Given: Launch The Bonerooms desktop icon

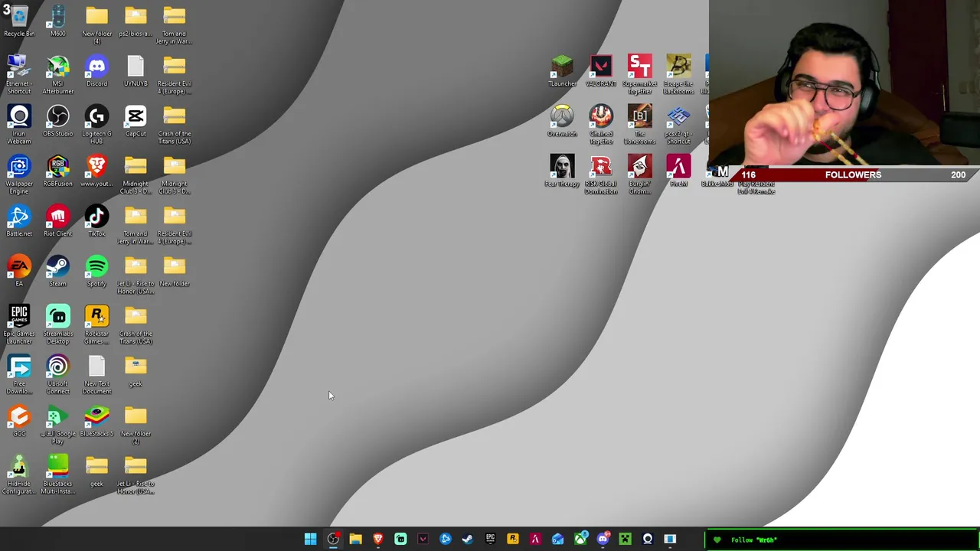Looking at the screenshot, I should pos(640,125).
